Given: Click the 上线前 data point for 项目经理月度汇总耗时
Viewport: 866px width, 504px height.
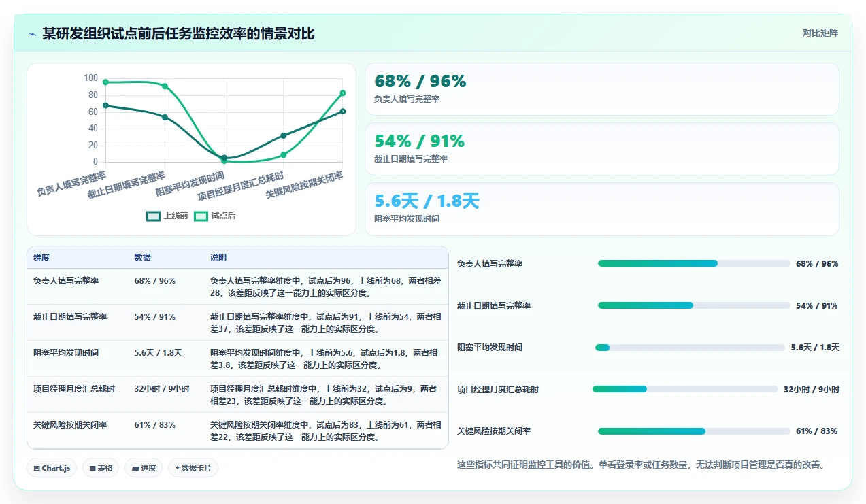Looking at the screenshot, I should point(284,135).
